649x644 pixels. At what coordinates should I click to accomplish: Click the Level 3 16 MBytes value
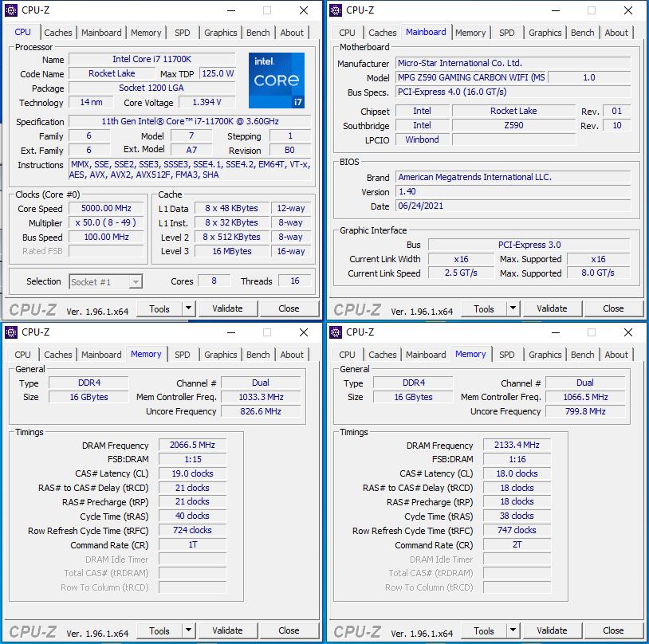coord(232,251)
